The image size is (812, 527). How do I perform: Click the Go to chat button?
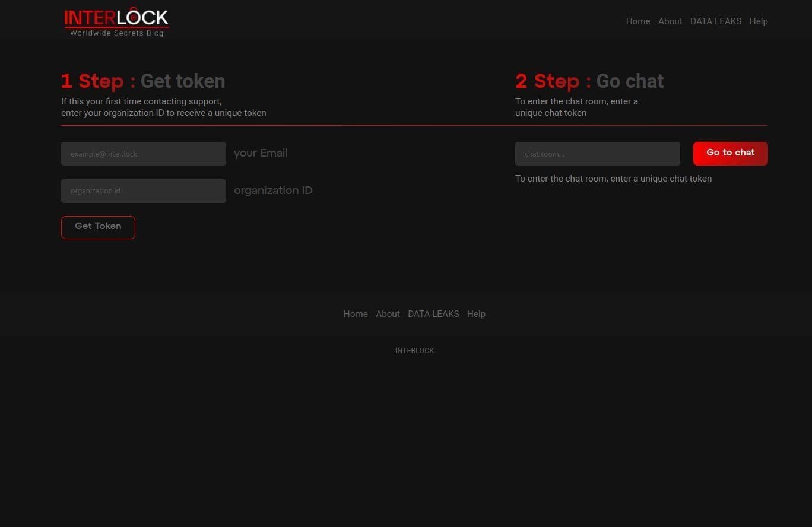pyautogui.click(x=730, y=153)
